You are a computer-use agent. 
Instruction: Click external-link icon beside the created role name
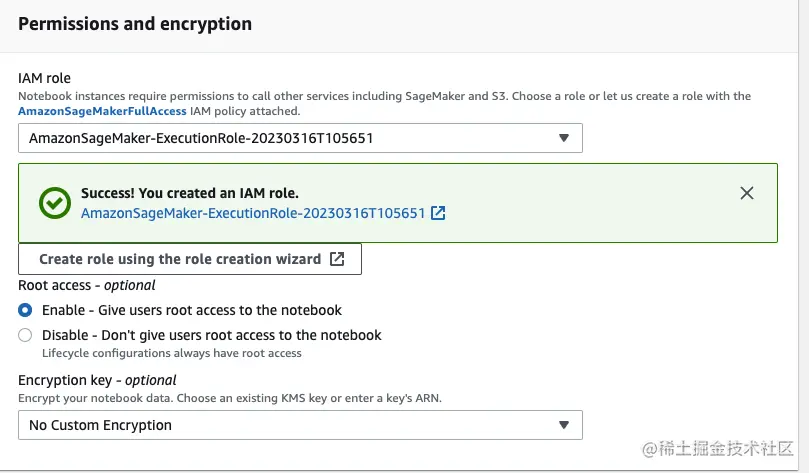pyautogui.click(x=438, y=213)
